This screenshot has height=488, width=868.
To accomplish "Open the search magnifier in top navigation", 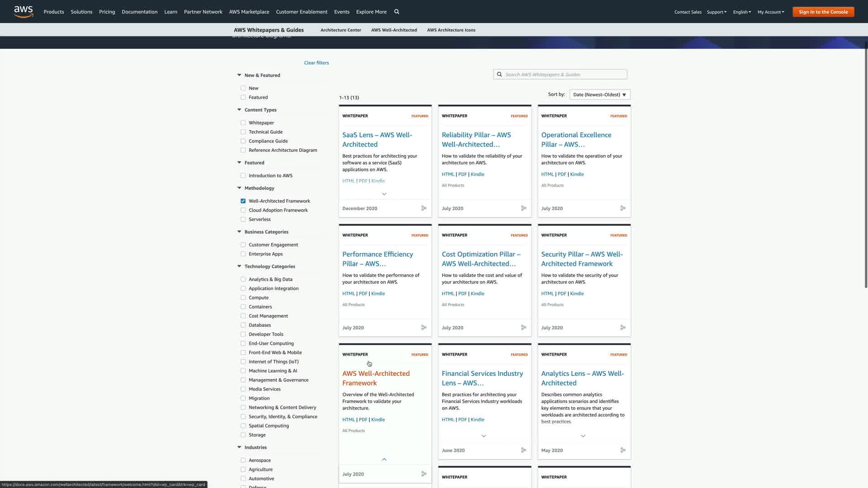I will click(396, 12).
